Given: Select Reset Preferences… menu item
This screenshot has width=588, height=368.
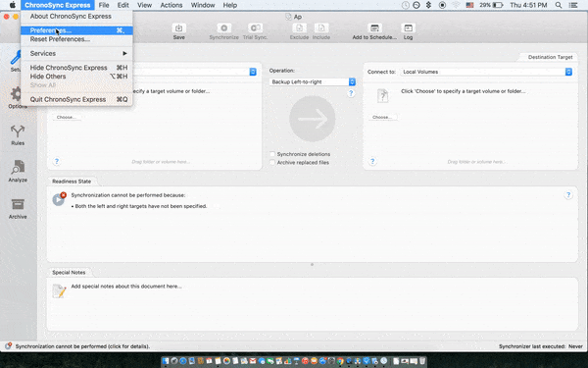Looking at the screenshot, I should pos(76,39).
